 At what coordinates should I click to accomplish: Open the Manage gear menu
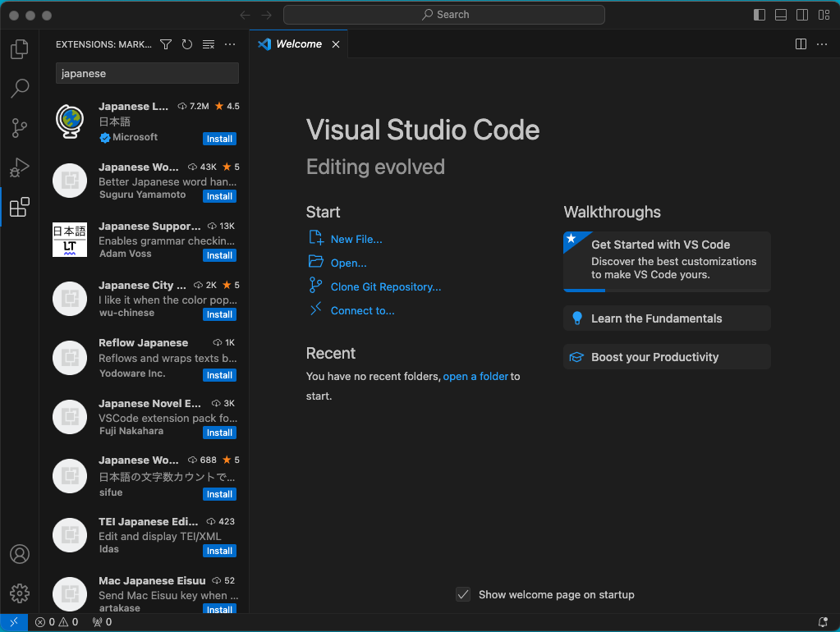point(20,593)
